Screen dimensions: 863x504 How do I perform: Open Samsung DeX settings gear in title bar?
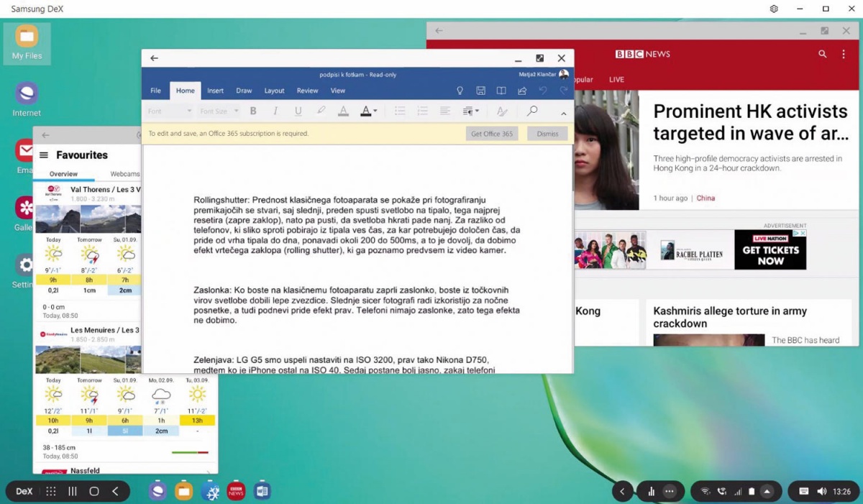tap(774, 9)
